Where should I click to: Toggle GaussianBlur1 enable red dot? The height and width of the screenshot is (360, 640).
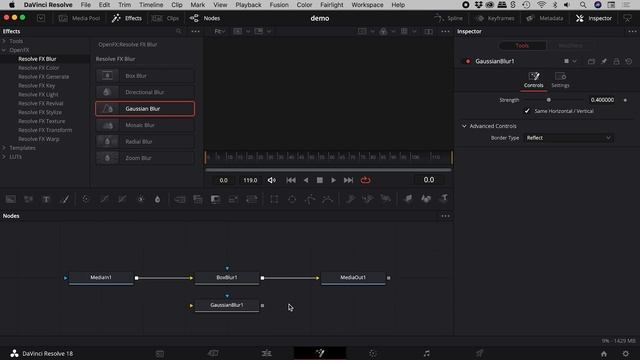coord(468,61)
